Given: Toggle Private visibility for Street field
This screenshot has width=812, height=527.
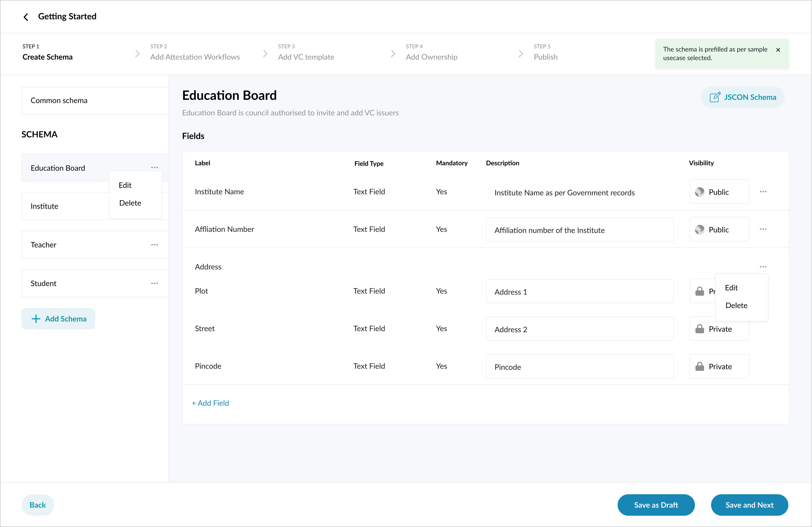Looking at the screenshot, I should pos(719,329).
